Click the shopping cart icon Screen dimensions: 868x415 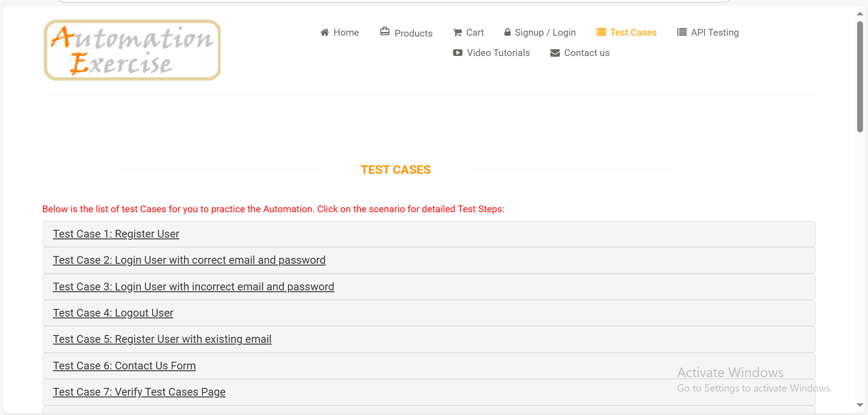click(458, 33)
